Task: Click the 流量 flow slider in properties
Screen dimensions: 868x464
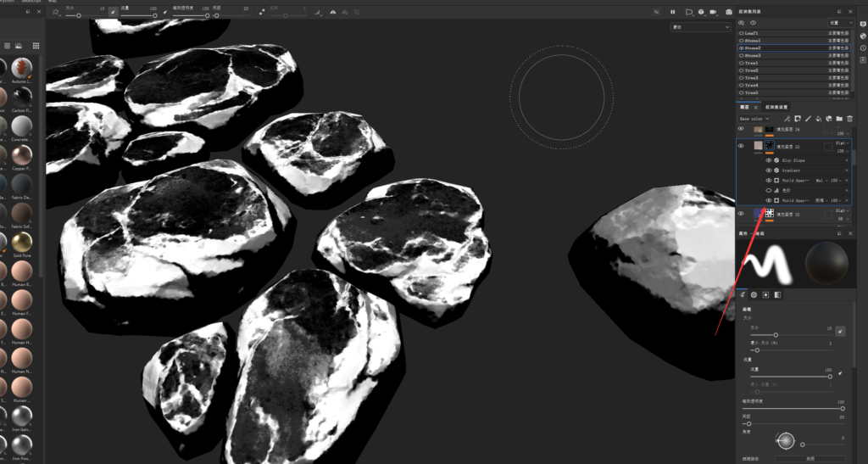Action: tap(792, 377)
